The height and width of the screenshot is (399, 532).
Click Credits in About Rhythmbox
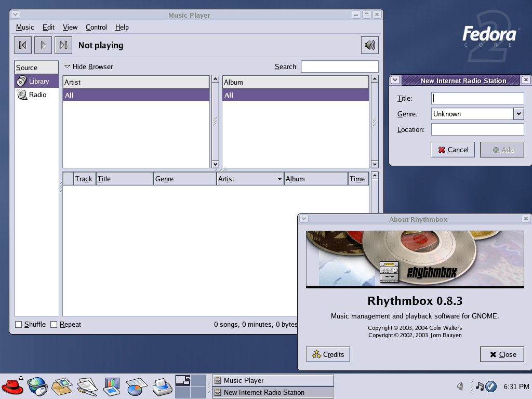coord(328,354)
